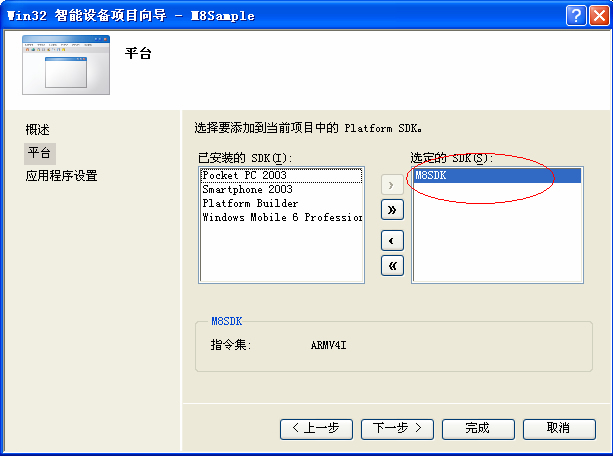This screenshot has width=613, height=456.
Task: Click the 下一步 next button
Action: [397, 429]
